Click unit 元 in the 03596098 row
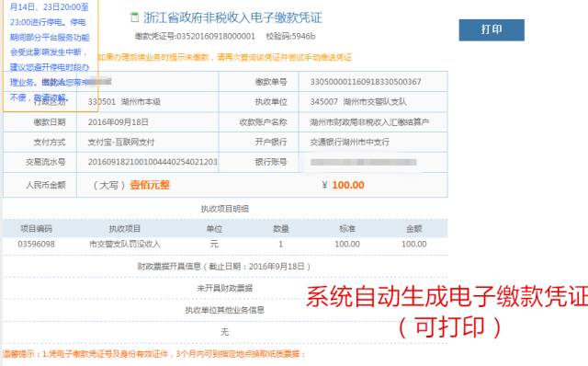This screenshot has width=588, height=366. coord(214,245)
